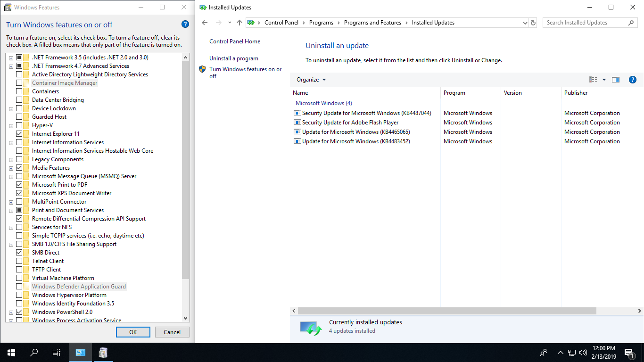
Task: Open the People icon in system tray
Action: (x=544, y=353)
